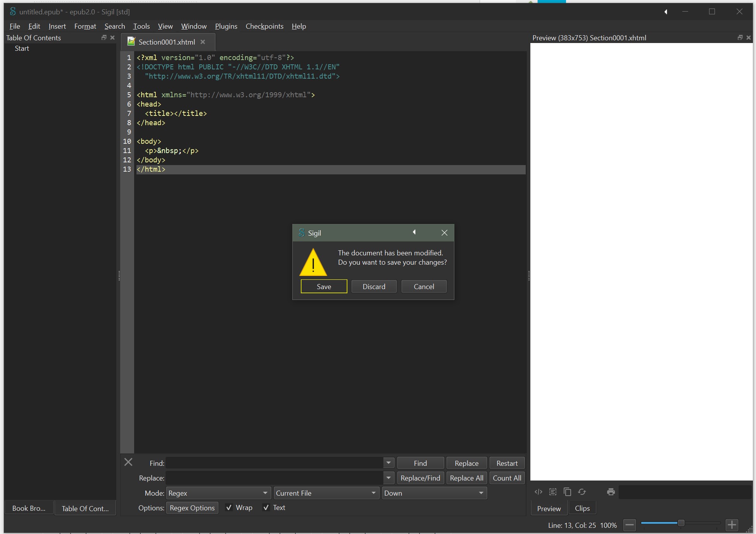Toggle the Wrap checkbox

(x=229, y=508)
